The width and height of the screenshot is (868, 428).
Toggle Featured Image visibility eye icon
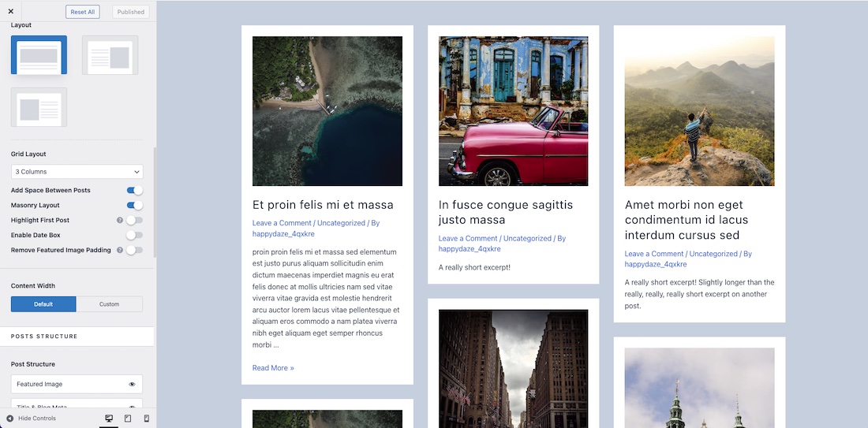(133, 385)
